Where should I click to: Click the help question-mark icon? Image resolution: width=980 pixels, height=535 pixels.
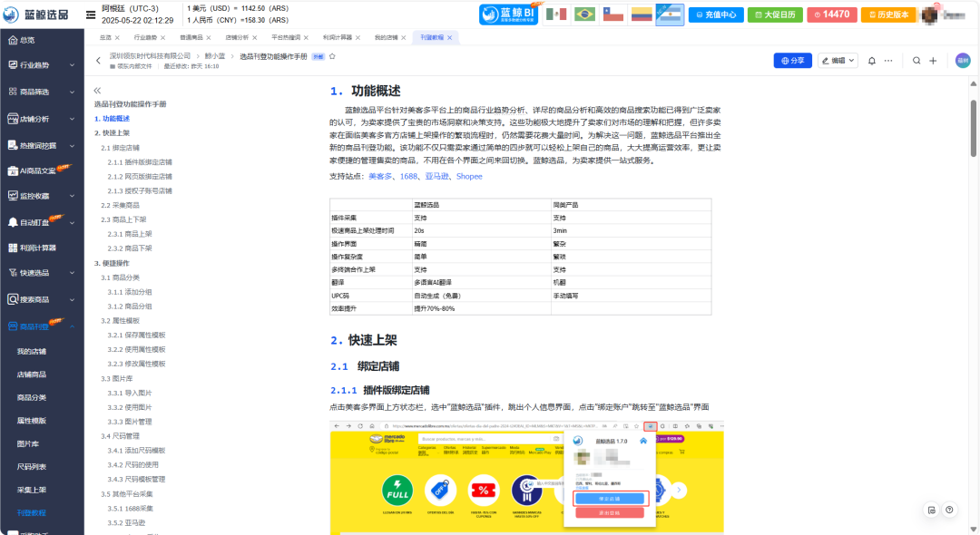949,510
